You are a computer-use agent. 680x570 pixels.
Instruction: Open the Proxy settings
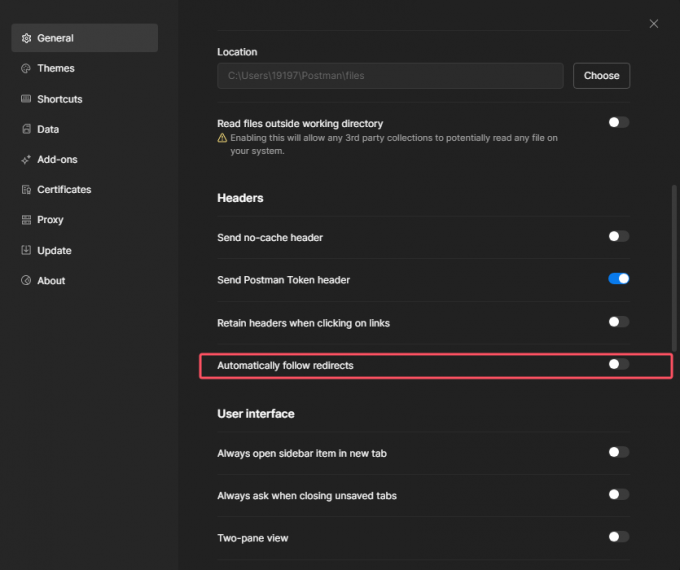(85, 220)
